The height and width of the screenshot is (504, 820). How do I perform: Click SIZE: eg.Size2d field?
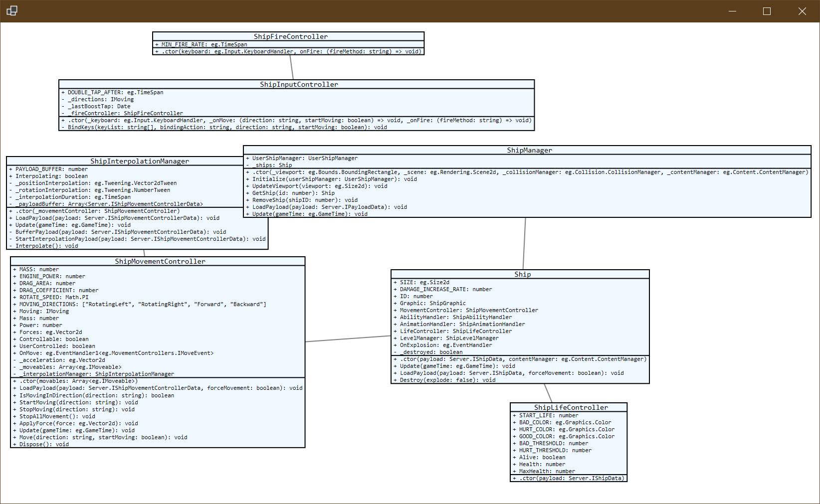[421, 282]
